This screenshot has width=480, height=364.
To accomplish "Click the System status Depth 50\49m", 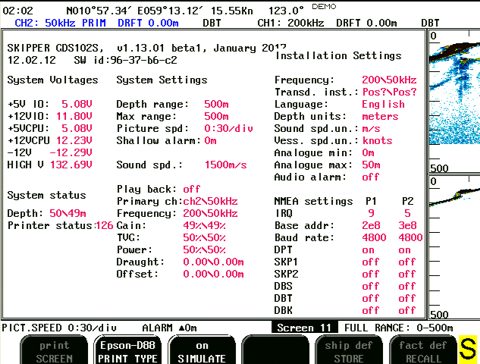I will [68, 213].
